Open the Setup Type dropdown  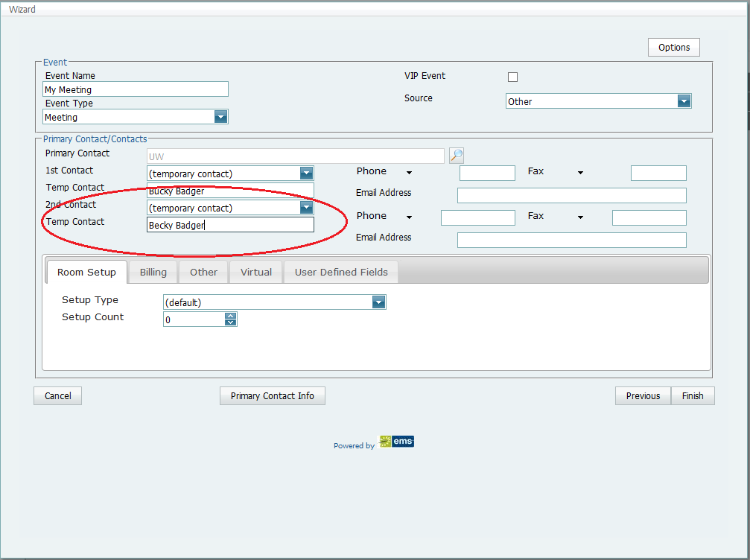point(379,302)
